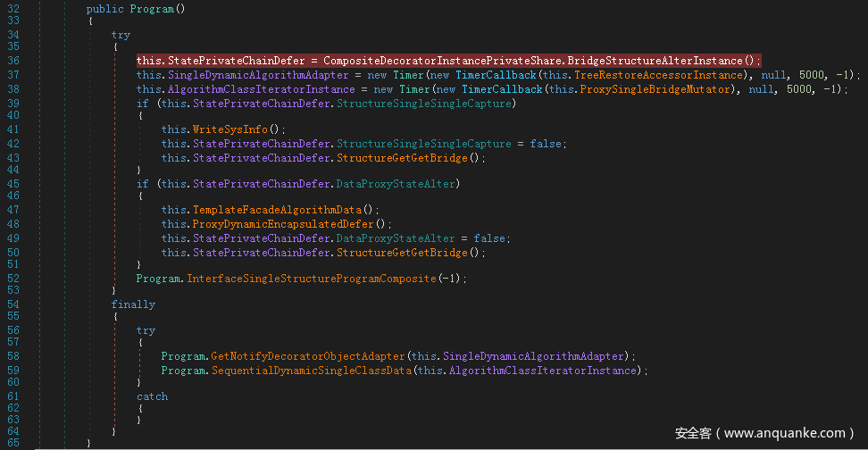The height and width of the screenshot is (450, 868).
Task: Click the "5000" value on line 37
Action: pyautogui.click(x=811, y=75)
